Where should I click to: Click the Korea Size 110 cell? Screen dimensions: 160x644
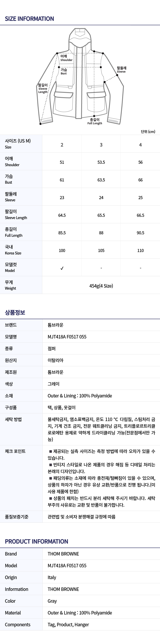(140, 250)
